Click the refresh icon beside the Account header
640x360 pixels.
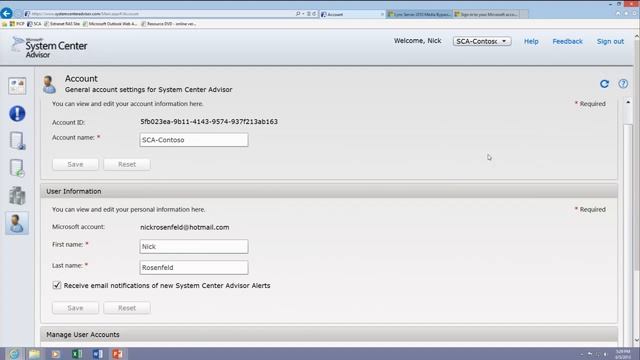(x=604, y=84)
